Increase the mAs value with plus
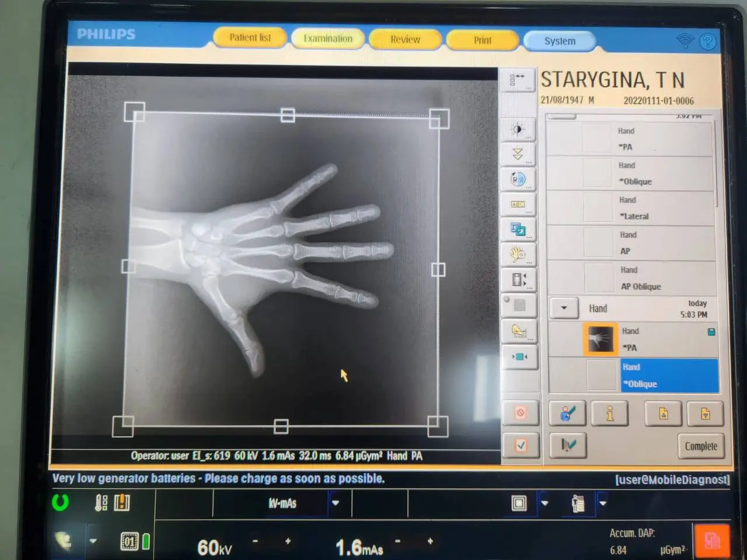 click(430, 541)
